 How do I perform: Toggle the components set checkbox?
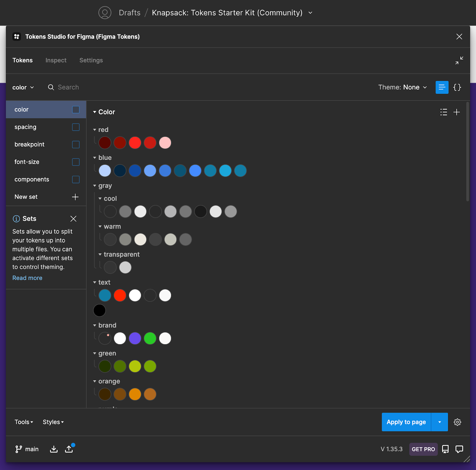pyautogui.click(x=76, y=180)
